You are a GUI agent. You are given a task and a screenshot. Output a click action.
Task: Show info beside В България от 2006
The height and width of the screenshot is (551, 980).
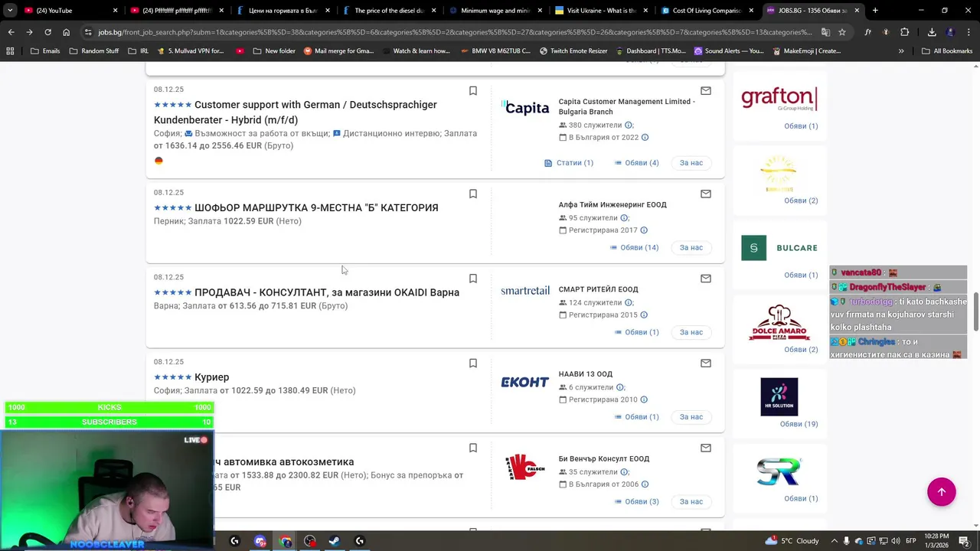[x=645, y=484]
